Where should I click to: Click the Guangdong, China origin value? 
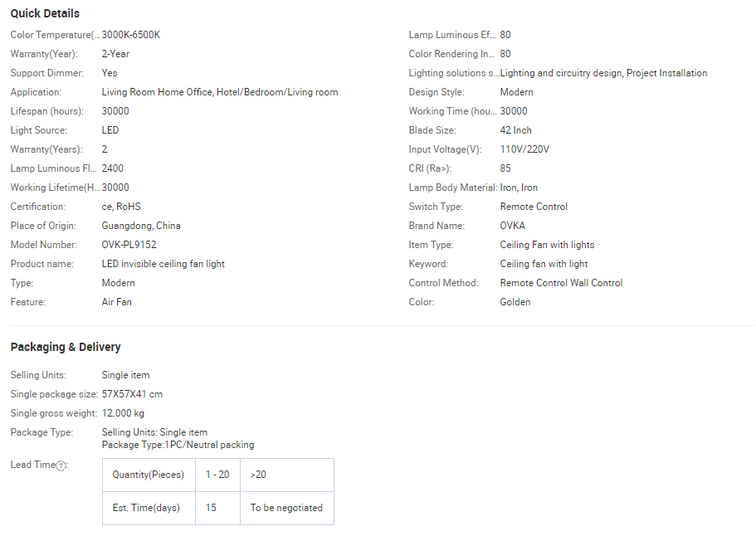pyautogui.click(x=141, y=226)
